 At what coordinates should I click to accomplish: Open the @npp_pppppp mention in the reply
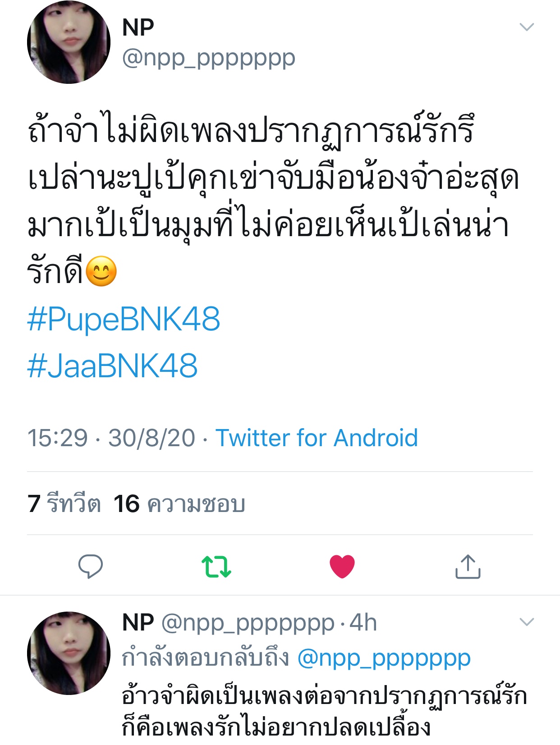(384, 658)
